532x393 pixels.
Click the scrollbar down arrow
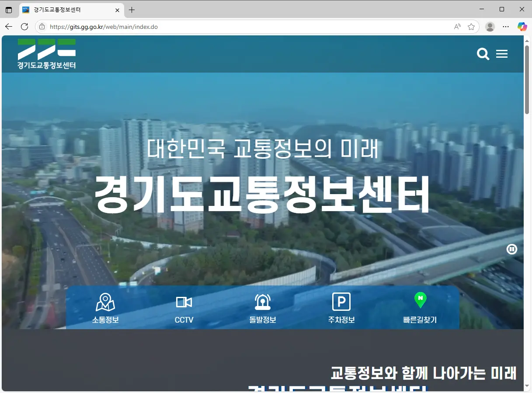(527, 386)
